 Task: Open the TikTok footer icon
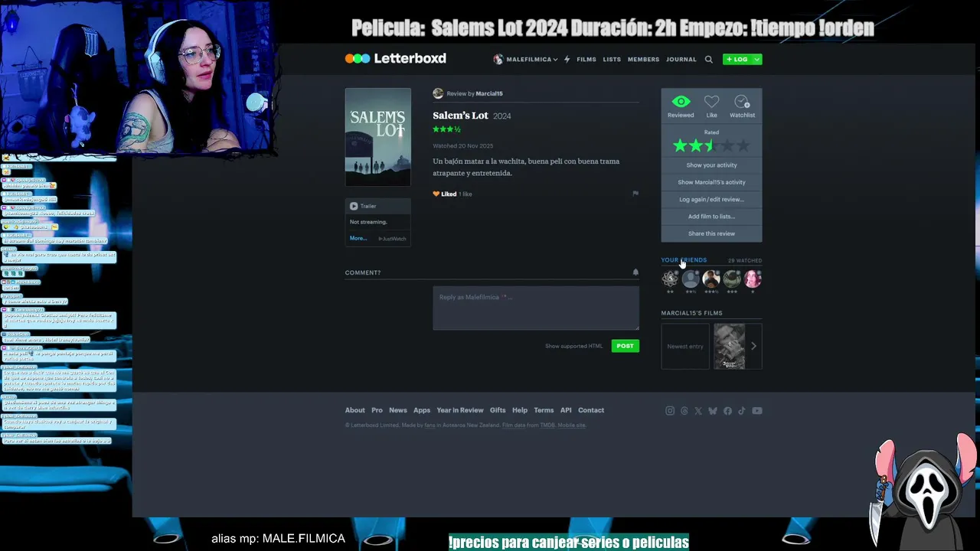741,411
